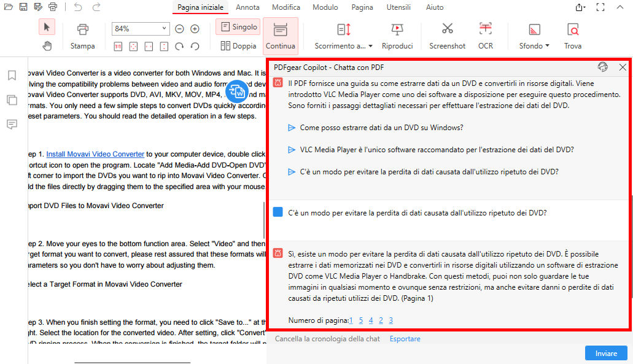Image resolution: width=633 pixels, height=364 pixels.
Task: Go to page number 3 link
Action: (x=390, y=320)
